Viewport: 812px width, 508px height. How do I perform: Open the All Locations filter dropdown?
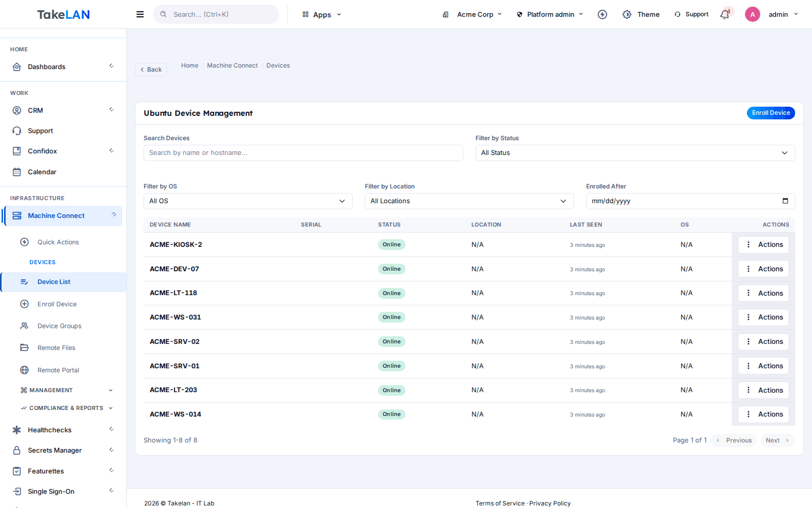[x=469, y=201]
